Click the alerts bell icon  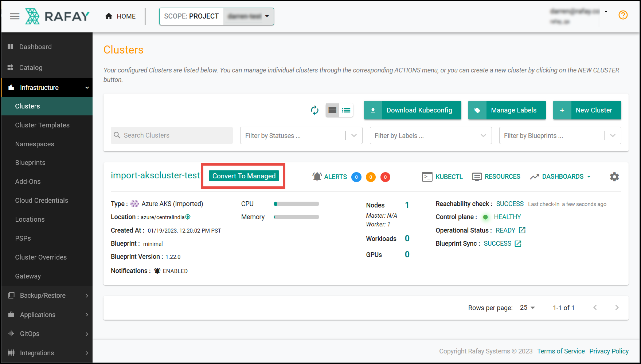tap(317, 177)
